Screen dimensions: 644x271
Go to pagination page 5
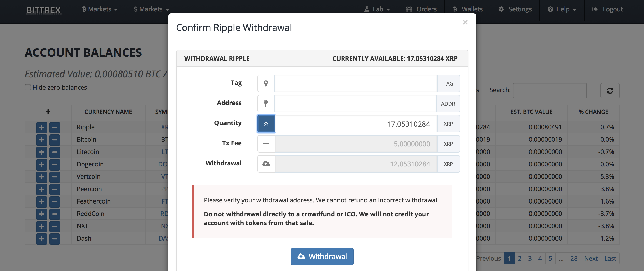(551, 258)
